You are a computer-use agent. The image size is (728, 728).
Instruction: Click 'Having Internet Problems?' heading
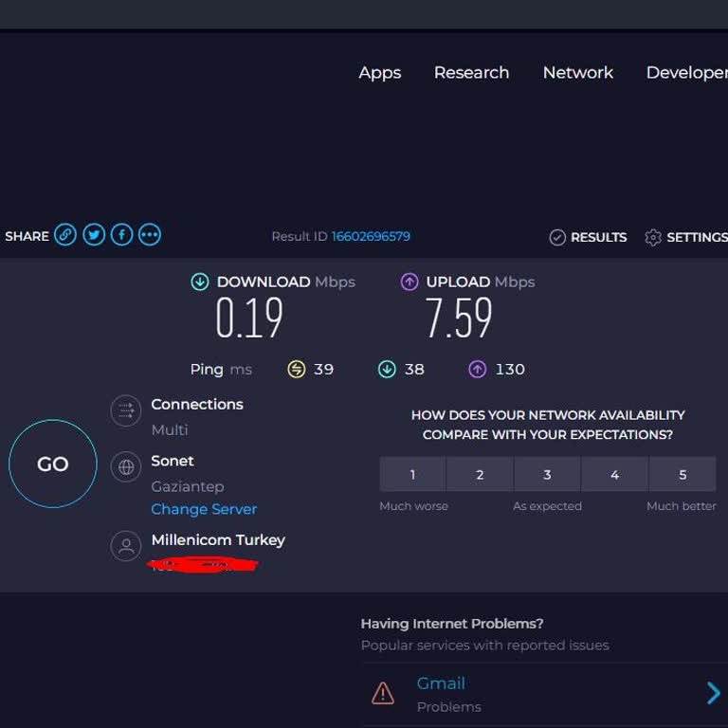click(452, 624)
